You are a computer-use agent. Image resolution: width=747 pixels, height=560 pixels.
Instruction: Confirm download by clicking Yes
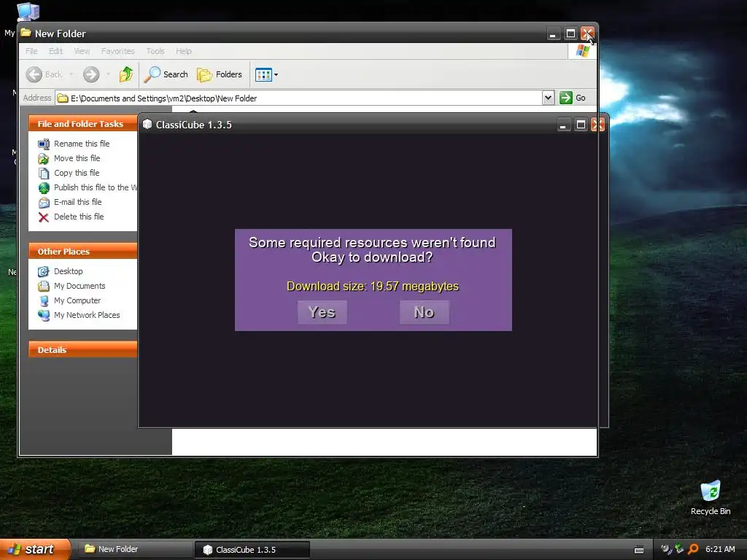(x=322, y=312)
